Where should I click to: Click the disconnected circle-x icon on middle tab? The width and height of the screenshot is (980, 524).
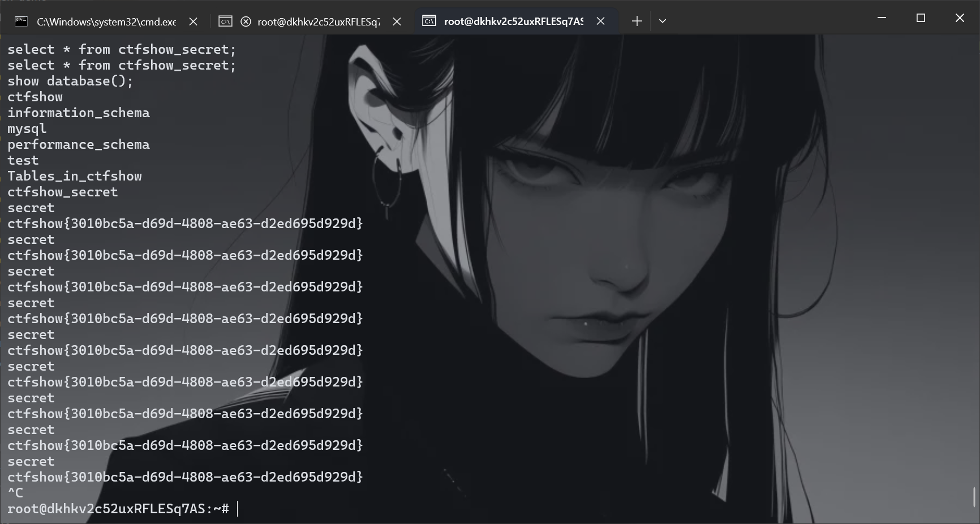(x=246, y=22)
